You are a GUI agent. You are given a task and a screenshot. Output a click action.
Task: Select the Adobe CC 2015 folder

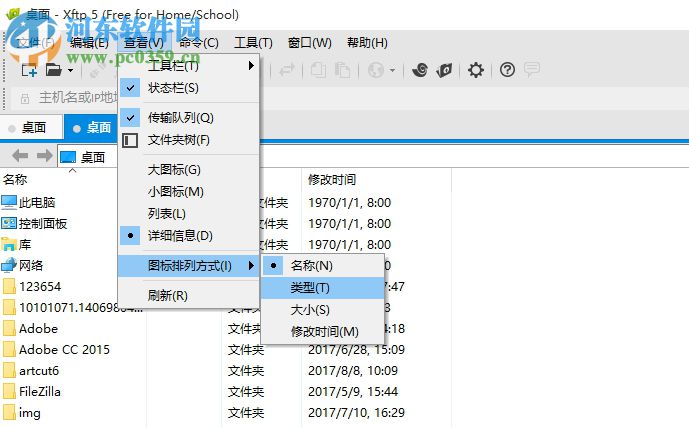click(56, 350)
